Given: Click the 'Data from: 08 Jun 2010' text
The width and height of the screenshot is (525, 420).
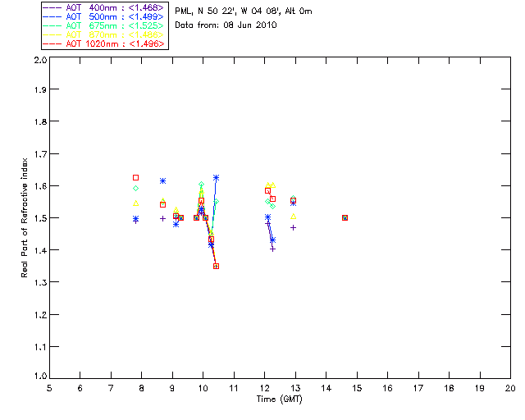Looking at the screenshot, I should 226,25.
